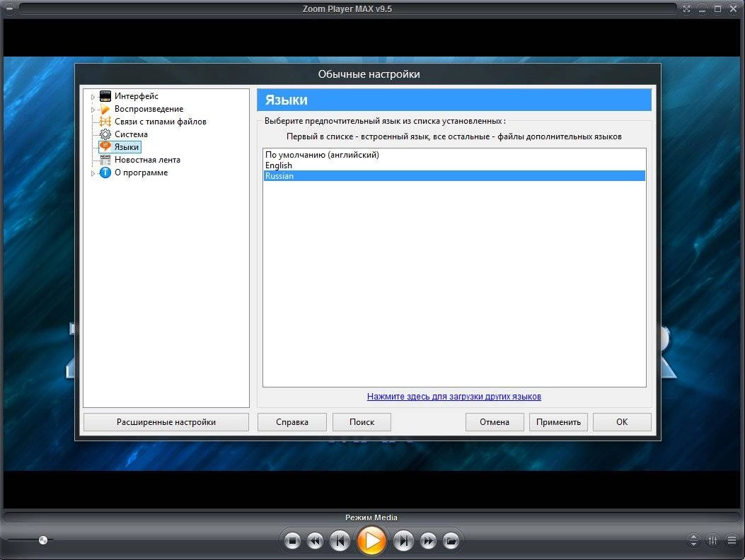745x560 pixels.
Task: Open Расширенные настройки
Action: [166, 422]
